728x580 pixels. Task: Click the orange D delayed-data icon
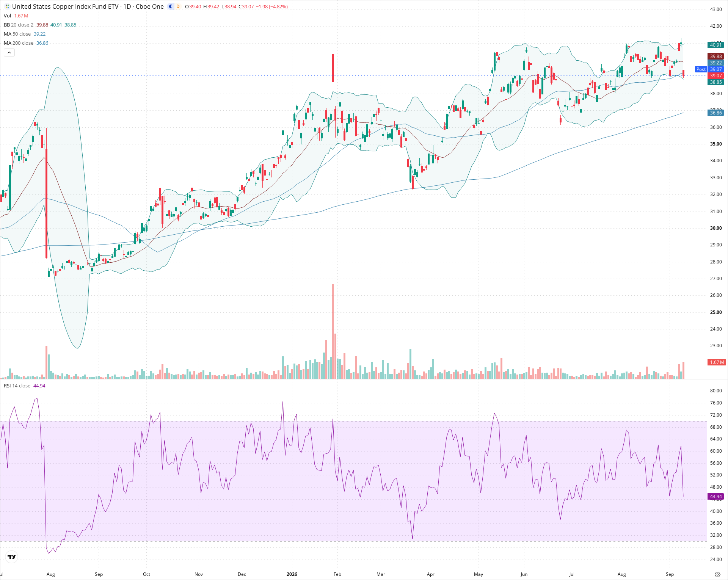(x=178, y=6)
